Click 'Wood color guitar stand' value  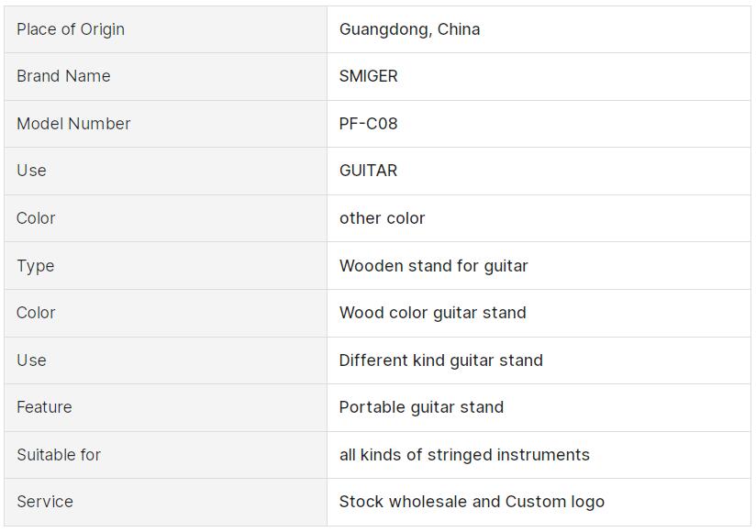pos(432,313)
